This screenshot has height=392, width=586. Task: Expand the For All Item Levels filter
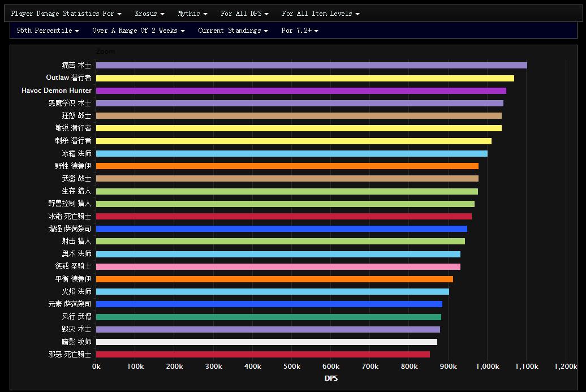[x=320, y=14]
